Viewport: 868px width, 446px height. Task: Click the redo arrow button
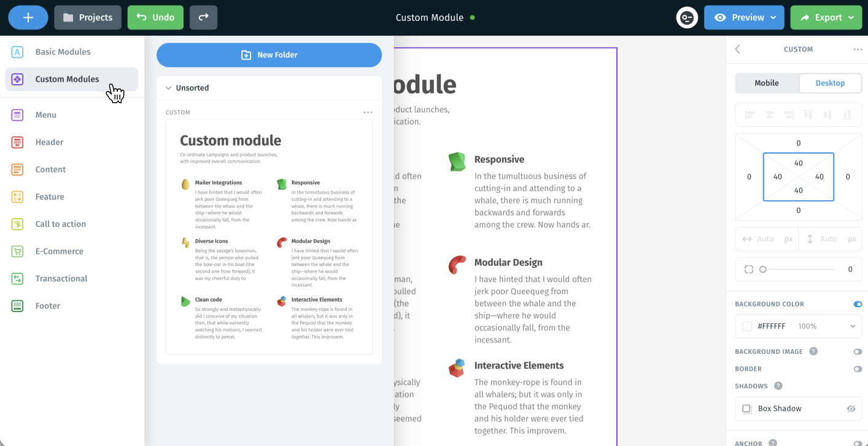click(203, 17)
